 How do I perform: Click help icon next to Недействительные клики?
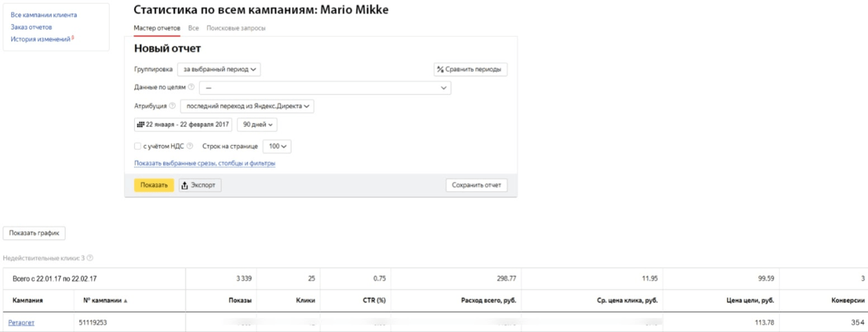(90, 258)
